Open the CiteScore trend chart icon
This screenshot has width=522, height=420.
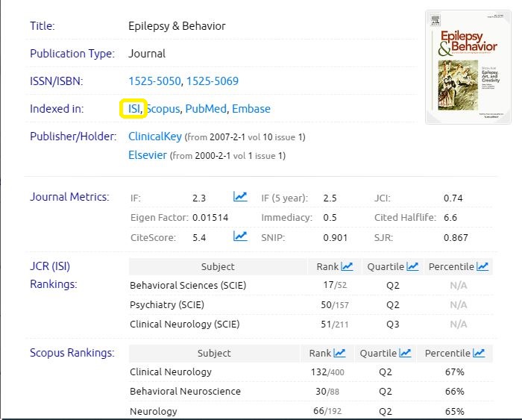tap(240, 236)
